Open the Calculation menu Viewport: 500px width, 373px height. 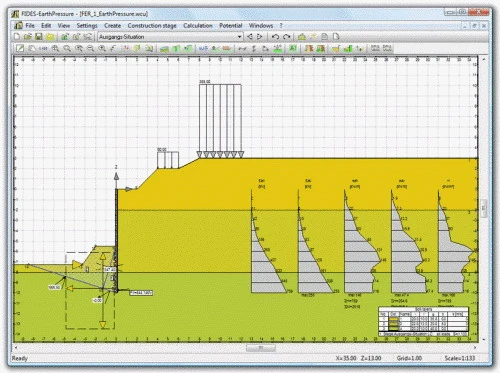coord(198,25)
